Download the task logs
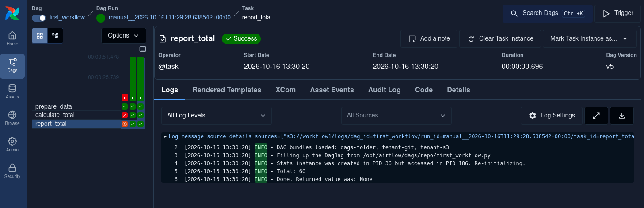 [622, 115]
